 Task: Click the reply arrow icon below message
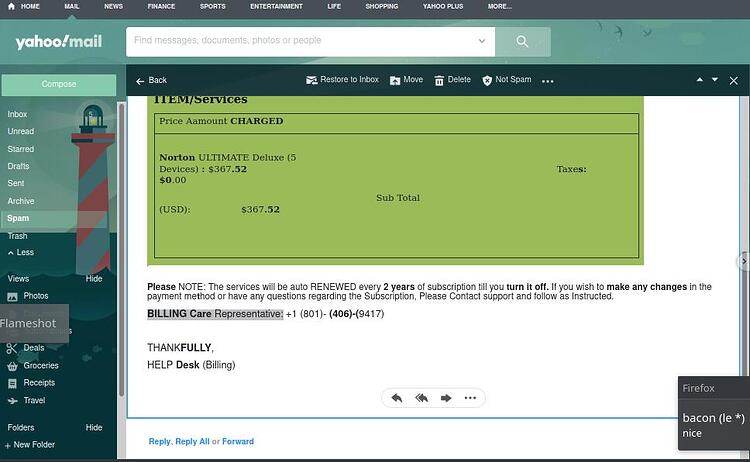[x=397, y=398]
